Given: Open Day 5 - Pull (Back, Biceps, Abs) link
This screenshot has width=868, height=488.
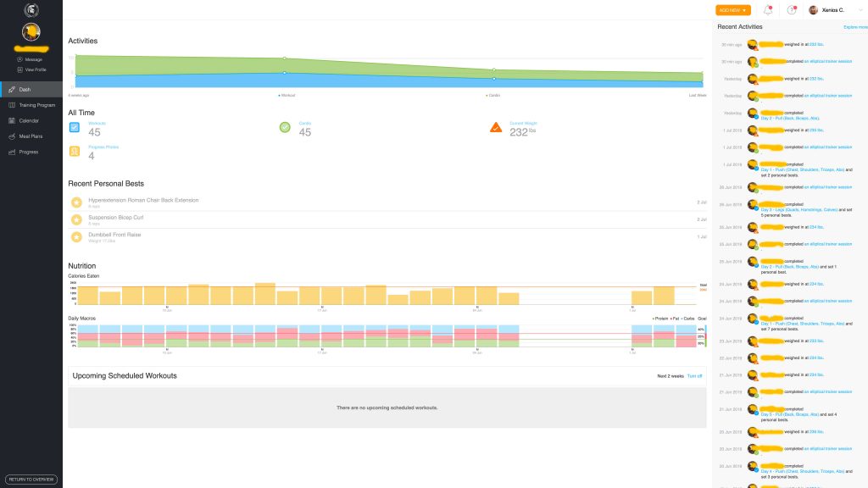Looking at the screenshot, I should [789, 414].
